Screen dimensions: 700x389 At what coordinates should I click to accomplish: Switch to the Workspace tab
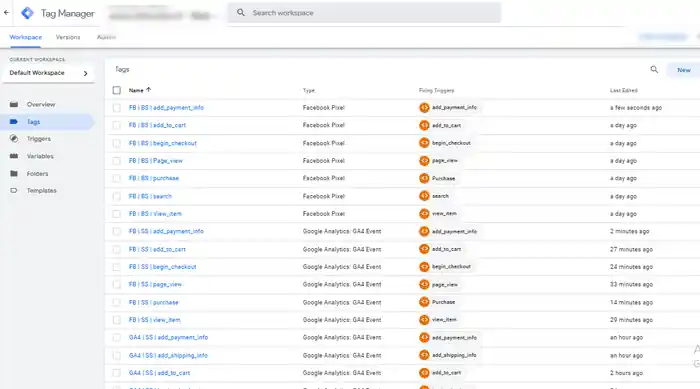pyautogui.click(x=25, y=37)
